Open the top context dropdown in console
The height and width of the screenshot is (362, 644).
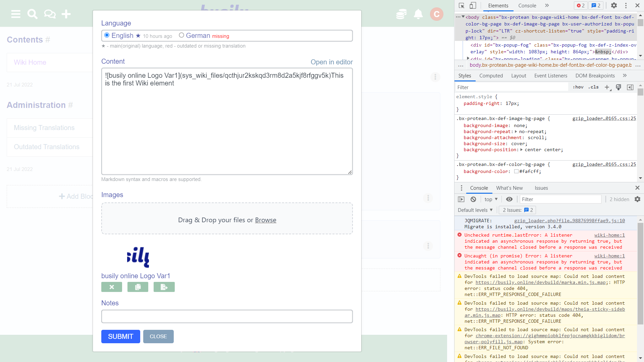coord(491,199)
